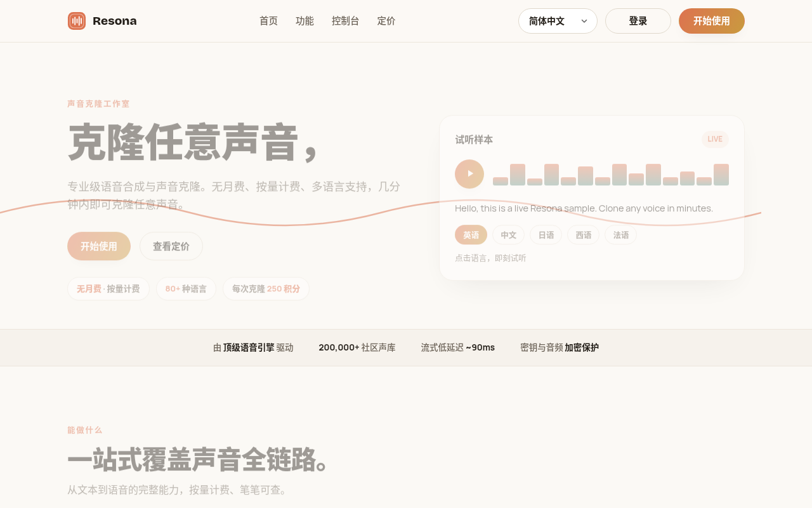Image resolution: width=812 pixels, height=508 pixels.
Task: Click the Hello, this is a live Resona sample text
Action: 584,208
